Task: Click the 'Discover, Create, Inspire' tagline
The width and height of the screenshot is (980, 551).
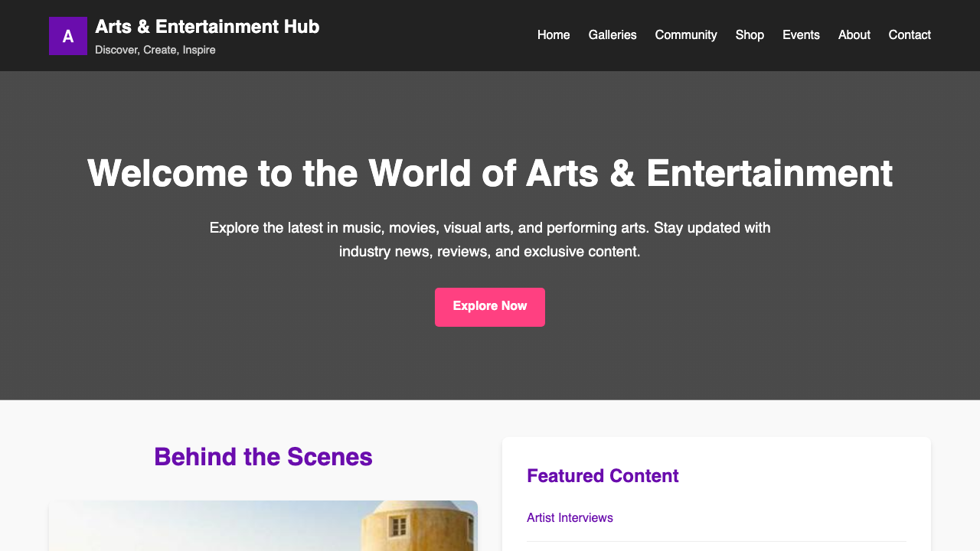Action: 155,50
